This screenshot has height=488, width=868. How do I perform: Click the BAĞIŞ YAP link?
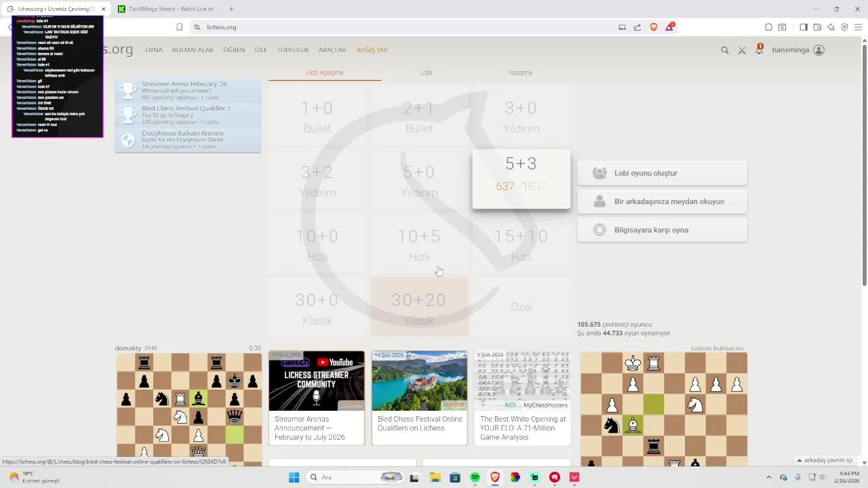(x=372, y=50)
